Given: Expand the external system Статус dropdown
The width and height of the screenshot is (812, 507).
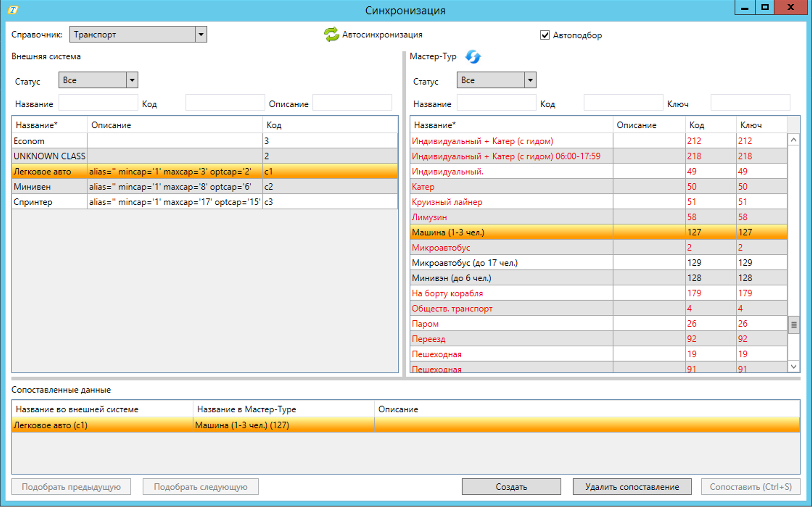Looking at the screenshot, I should point(132,80).
